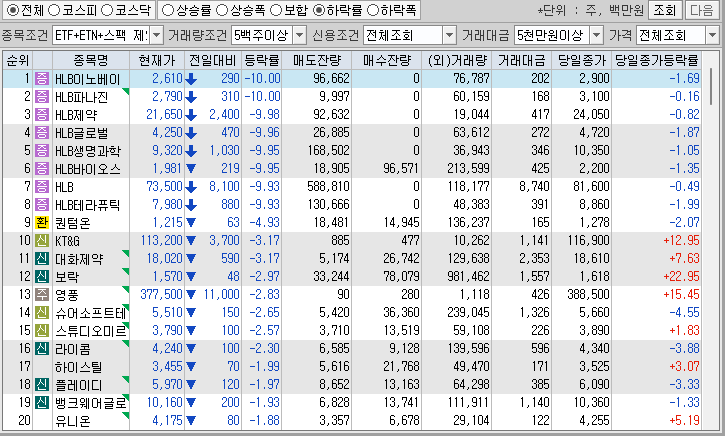This screenshot has width=725, height=436.
Task: Choose the 상승률 radio option
Action: click(x=168, y=10)
